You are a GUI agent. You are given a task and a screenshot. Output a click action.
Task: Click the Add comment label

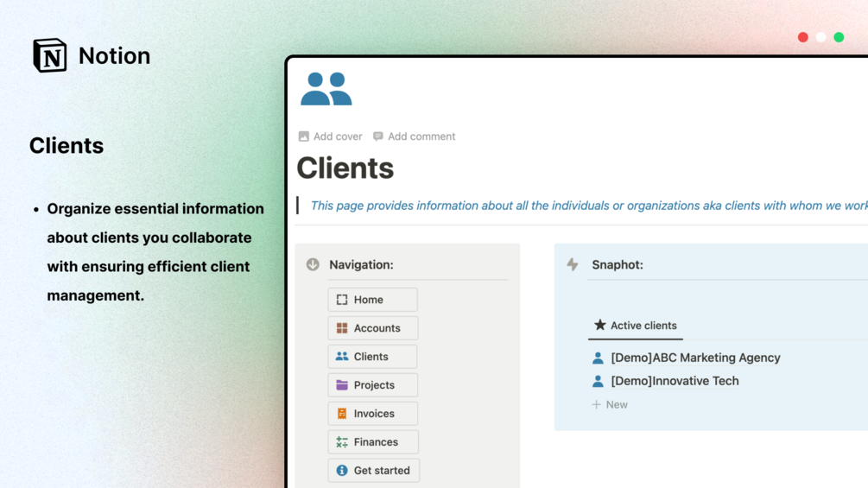pyautogui.click(x=421, y=136)
